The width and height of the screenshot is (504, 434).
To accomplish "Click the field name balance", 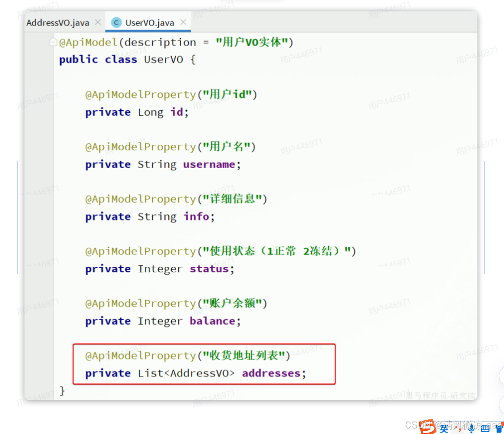I will tap(212, 321).
